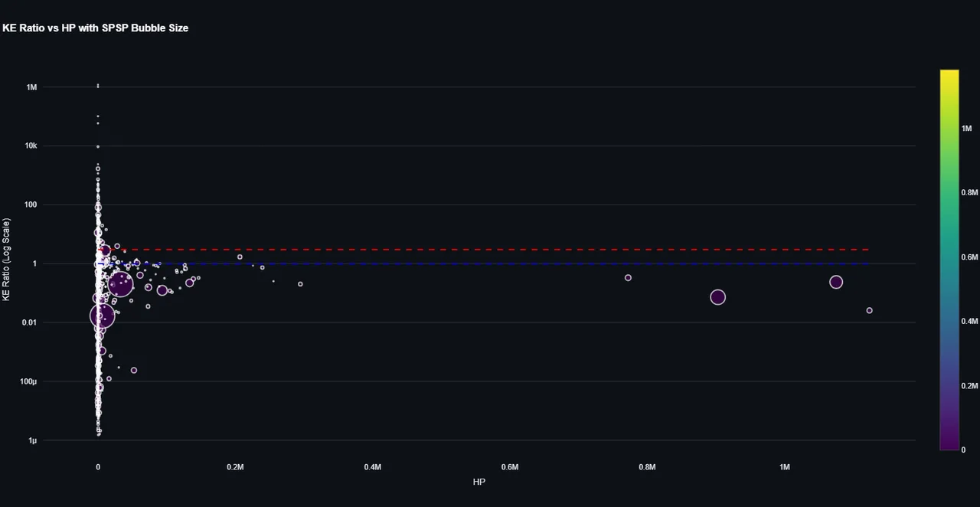Click the colorbar '0.6M' tick label
The image size is (980, 507).
(x=970, y=257)
